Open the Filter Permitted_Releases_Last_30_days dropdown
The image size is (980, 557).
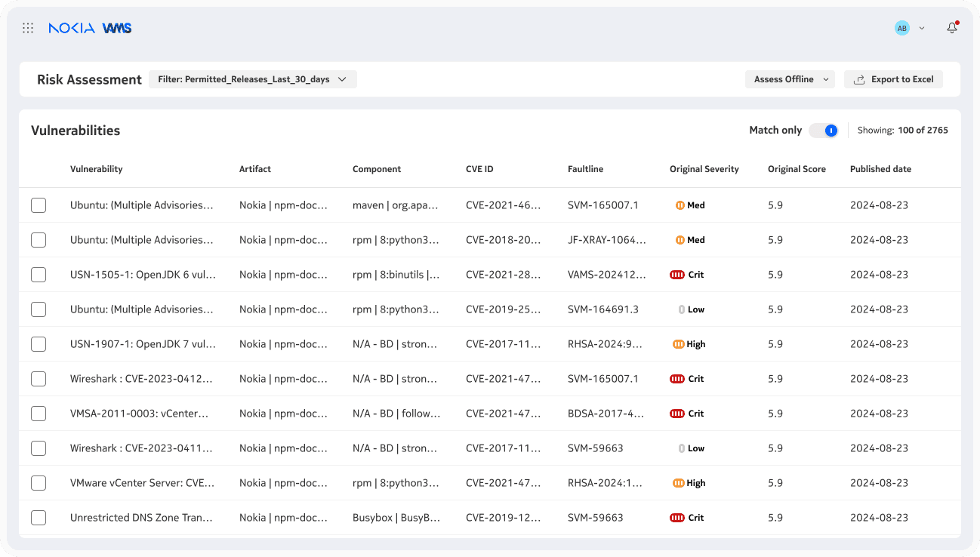pos(253,79)
